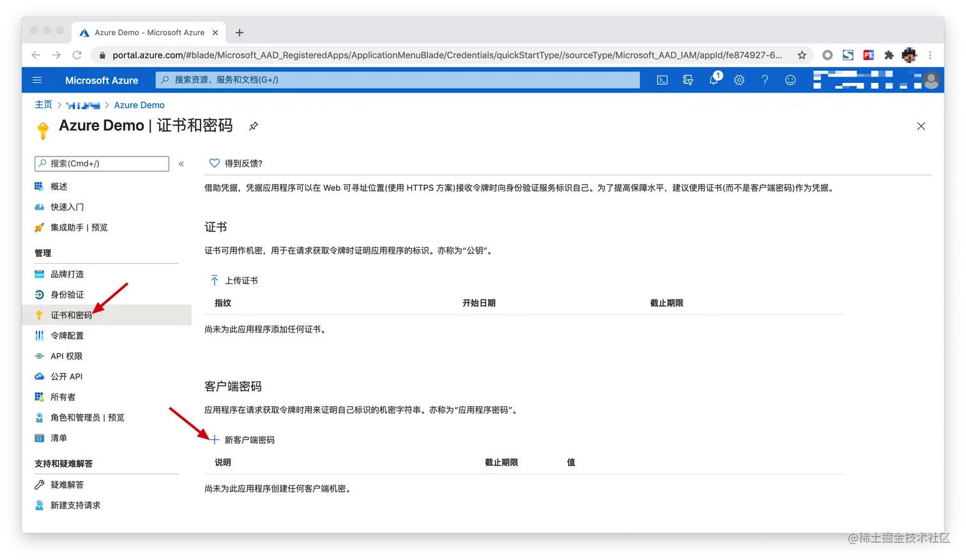Go to 身份验证 page

coord(67,294)
